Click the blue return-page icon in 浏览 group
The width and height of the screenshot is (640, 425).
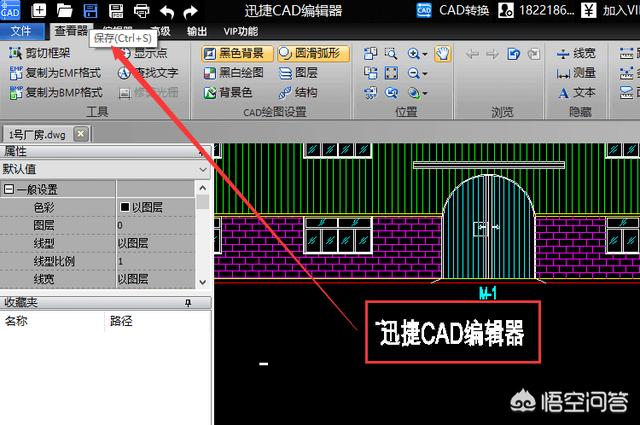(513, 53)
